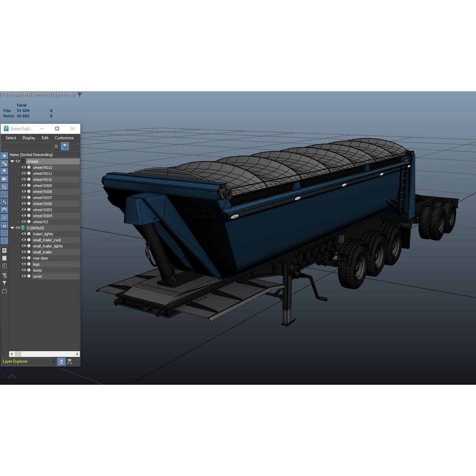
Task: Toggle visibility eye of the wheels layer
Action: tap(18, 161)
